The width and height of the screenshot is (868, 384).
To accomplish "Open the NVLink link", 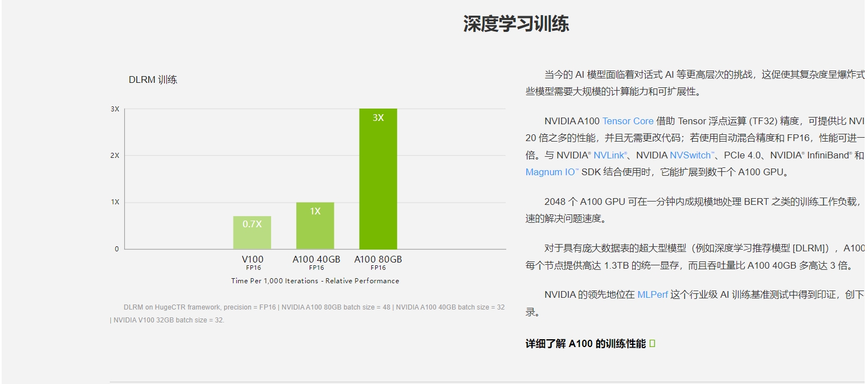I will 610,155.
